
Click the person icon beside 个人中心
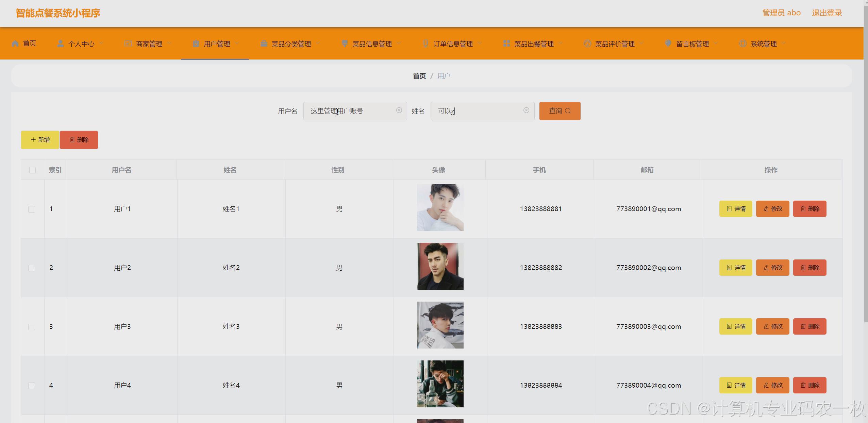(61, 44)
